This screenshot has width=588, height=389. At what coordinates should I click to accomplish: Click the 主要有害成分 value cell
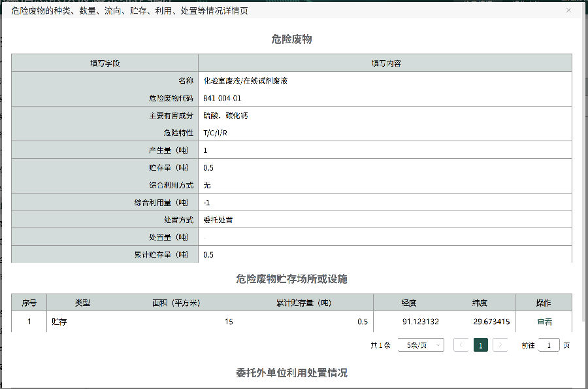coord(225,116)
